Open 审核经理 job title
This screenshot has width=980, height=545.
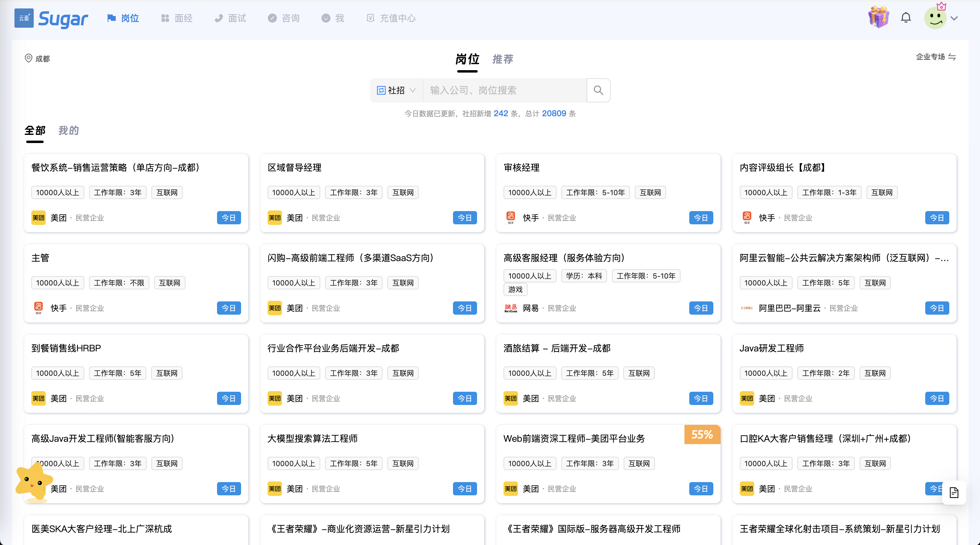(521, 167)
